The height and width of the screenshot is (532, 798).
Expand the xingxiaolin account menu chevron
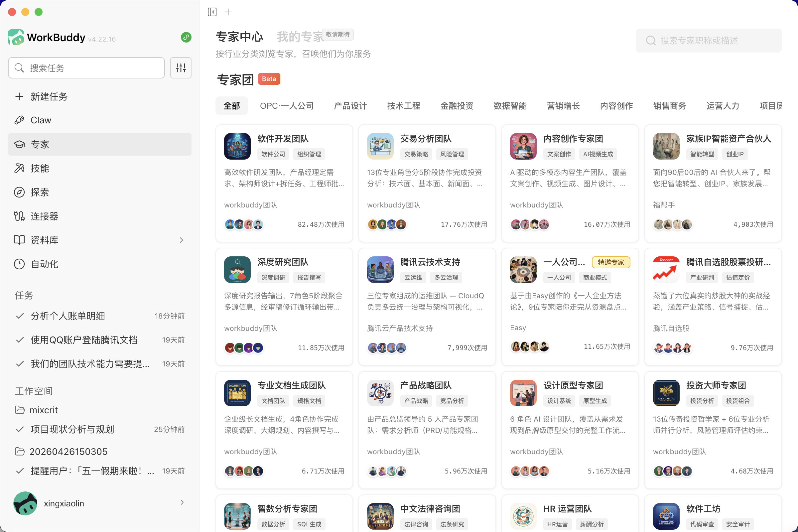pyautogui.click(x=182, y=502)
